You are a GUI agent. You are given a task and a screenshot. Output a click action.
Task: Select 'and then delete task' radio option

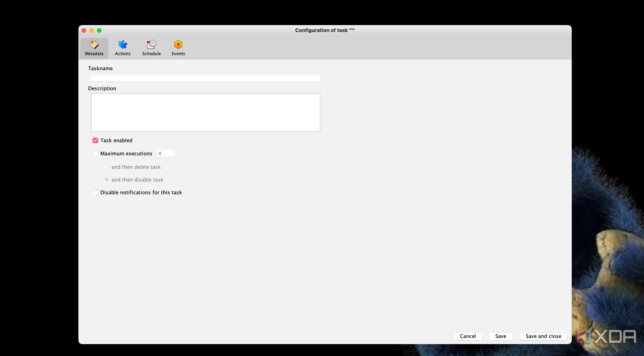tap(107, 167)
